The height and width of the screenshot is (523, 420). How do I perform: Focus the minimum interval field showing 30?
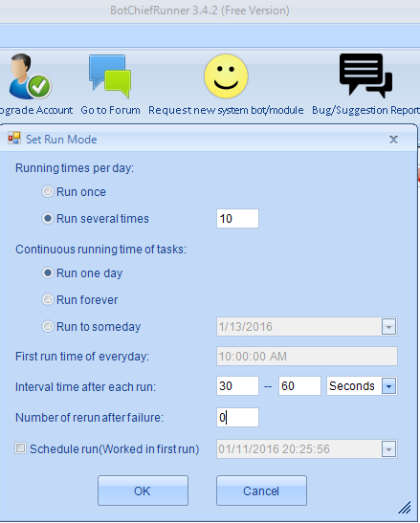[237, 386]
